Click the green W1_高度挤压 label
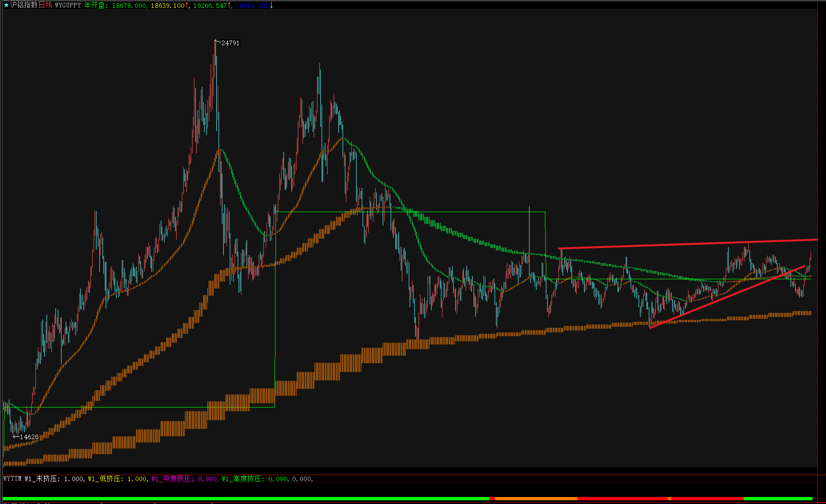 [241, 479]
